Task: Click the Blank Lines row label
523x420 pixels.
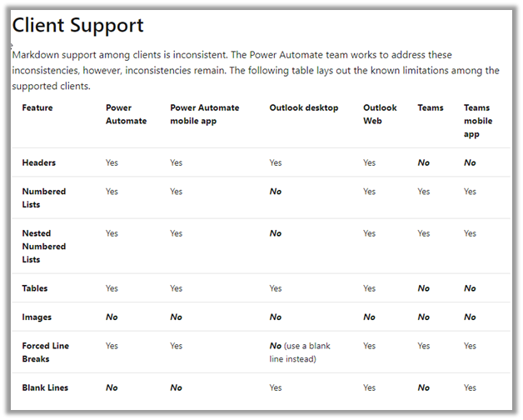Action: (x=45, y=388)
